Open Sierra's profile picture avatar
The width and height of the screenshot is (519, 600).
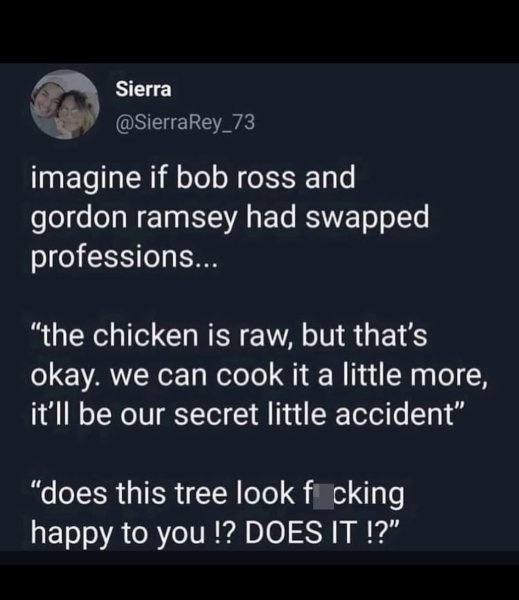pos(65,104)
